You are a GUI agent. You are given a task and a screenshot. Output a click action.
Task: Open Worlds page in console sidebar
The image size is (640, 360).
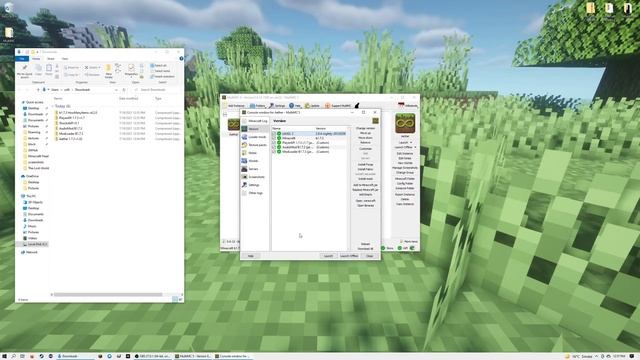pyautogui.click(x=254, y=161)
